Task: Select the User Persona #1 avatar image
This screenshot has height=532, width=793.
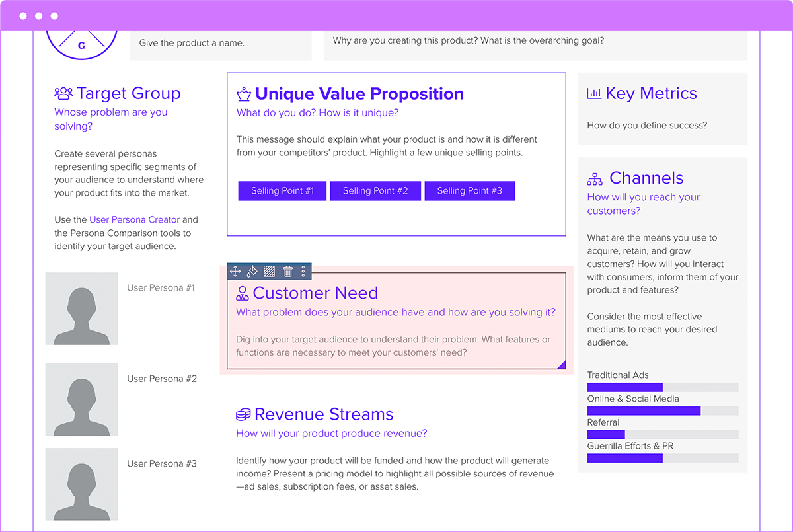Action: point(82,309)
